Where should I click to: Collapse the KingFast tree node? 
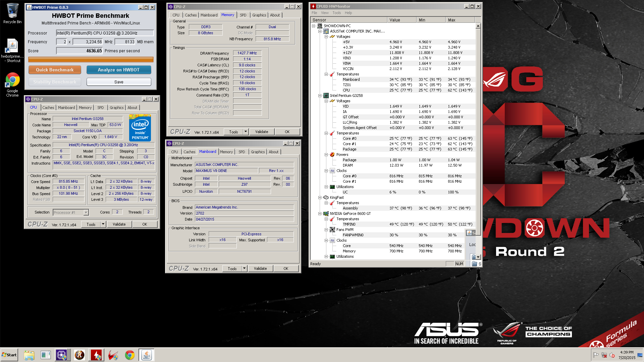(x=320, y=197)
